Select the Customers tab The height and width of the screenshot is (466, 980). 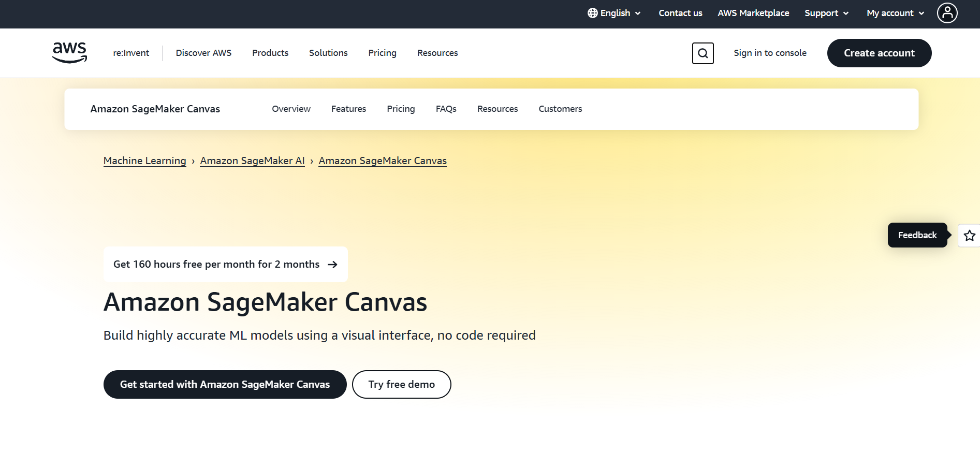coord(560,109)
